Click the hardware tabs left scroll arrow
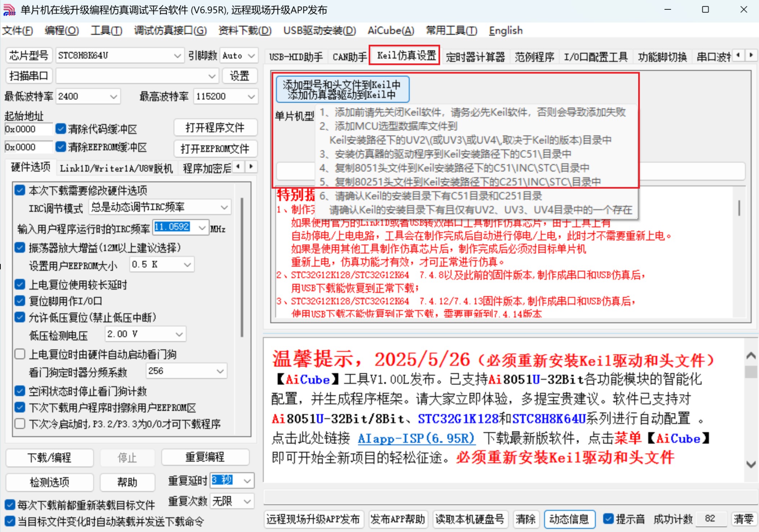Image resolution: width=759 pixels, height=532 pixels. click(238, 167)
